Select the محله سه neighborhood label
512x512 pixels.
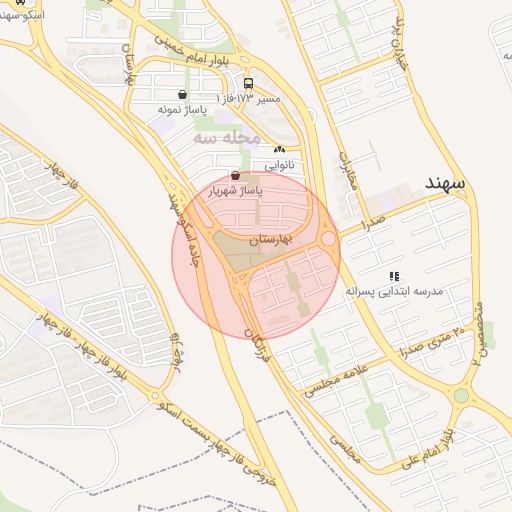click(227, 138)
